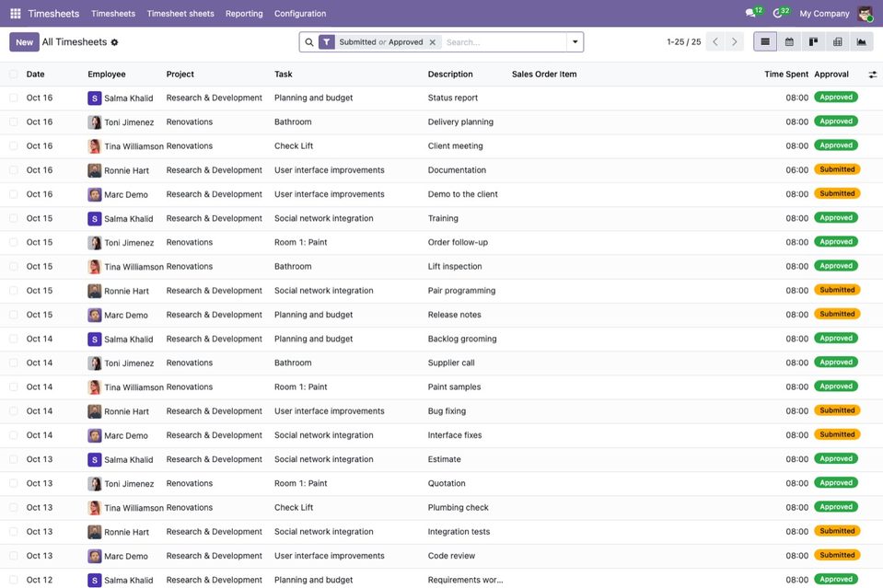The image size is (883, 588).
Task: Click Approved badge on Status report row
Action: [x=836, y=98]
